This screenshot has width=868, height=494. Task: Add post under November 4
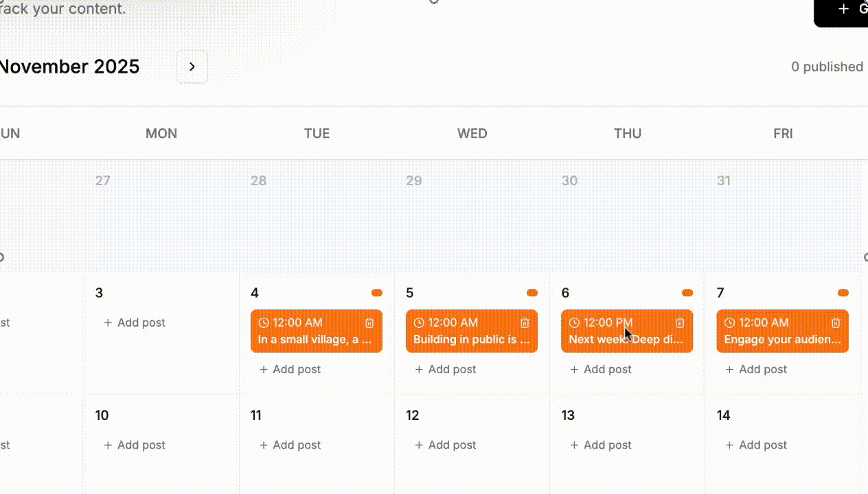click(290, 369)
